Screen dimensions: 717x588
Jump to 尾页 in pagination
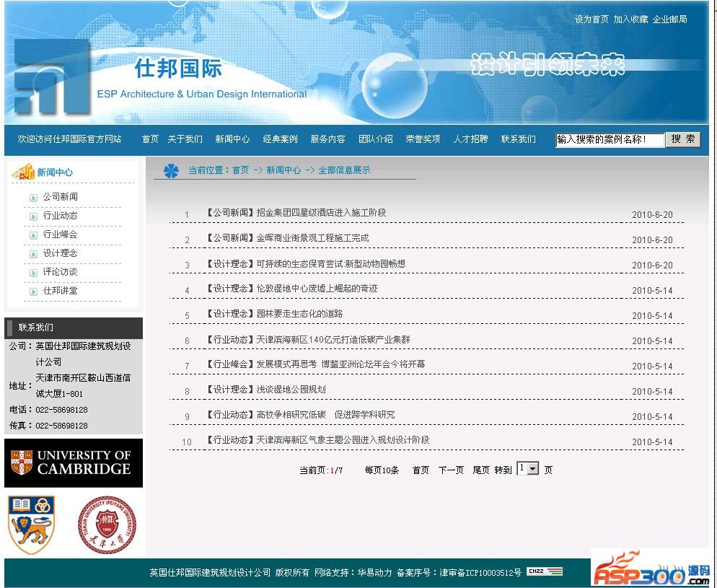(480, 470)
